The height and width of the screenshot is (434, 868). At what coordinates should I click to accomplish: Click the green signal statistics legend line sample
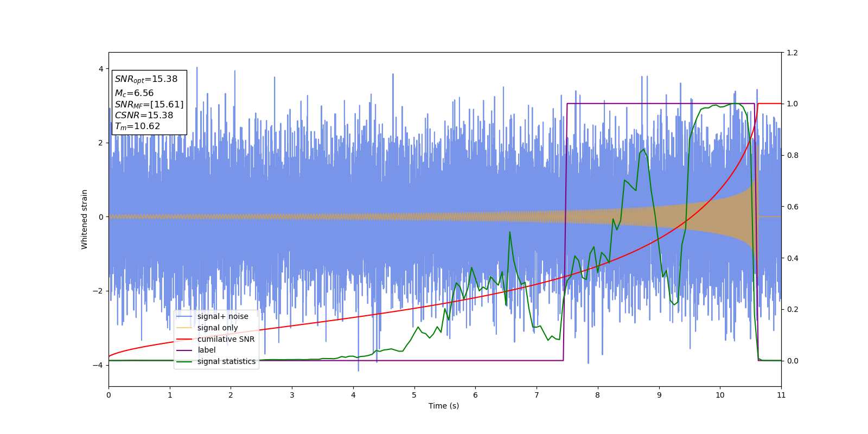(x=185, y=361)
